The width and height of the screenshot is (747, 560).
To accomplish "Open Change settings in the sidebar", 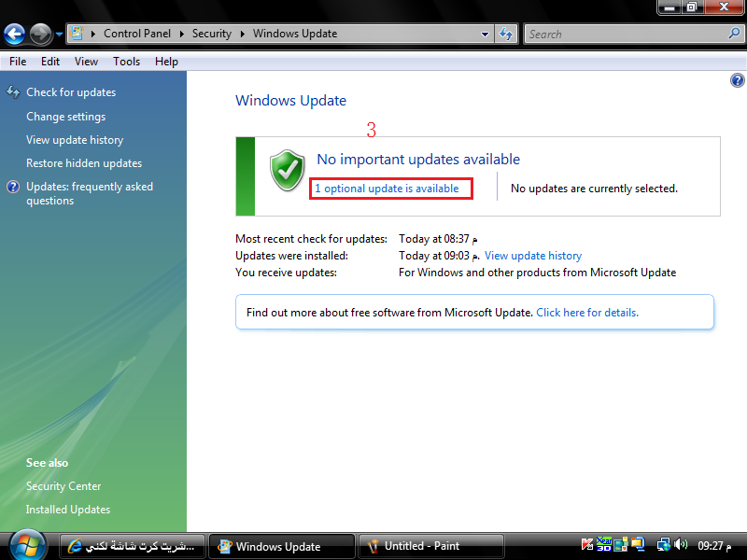I will point(65,117).
